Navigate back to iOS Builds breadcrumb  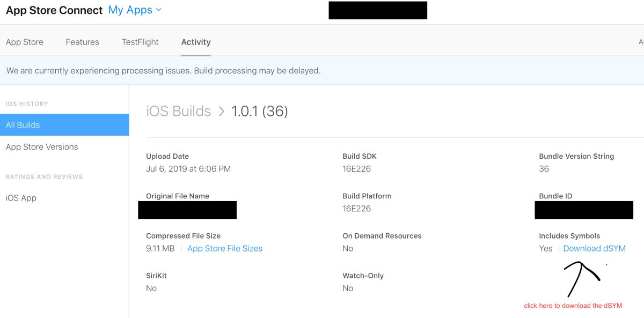point(179,111)
